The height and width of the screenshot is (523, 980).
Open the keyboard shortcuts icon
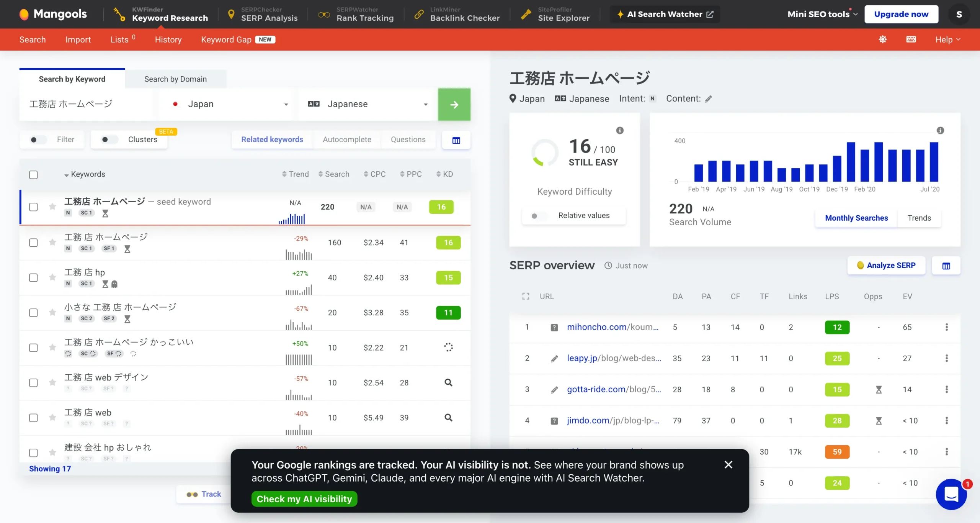coord(911,39)
